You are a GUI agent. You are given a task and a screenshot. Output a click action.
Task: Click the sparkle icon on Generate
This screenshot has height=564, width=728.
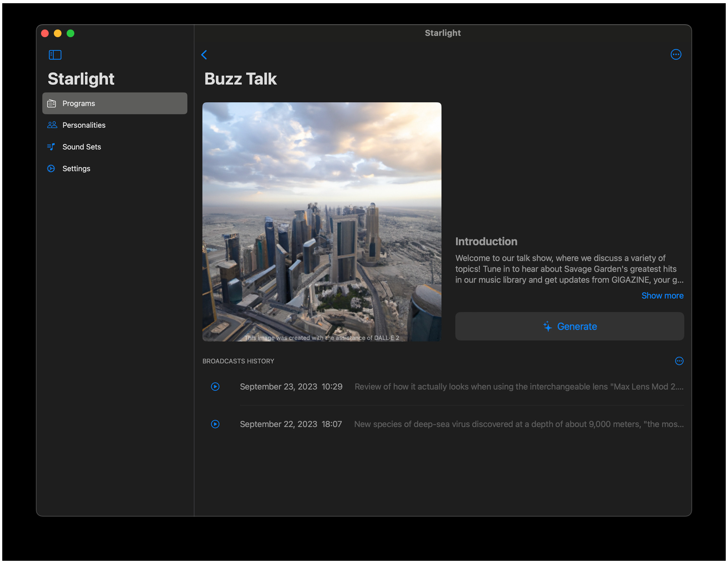pos(547,326)
